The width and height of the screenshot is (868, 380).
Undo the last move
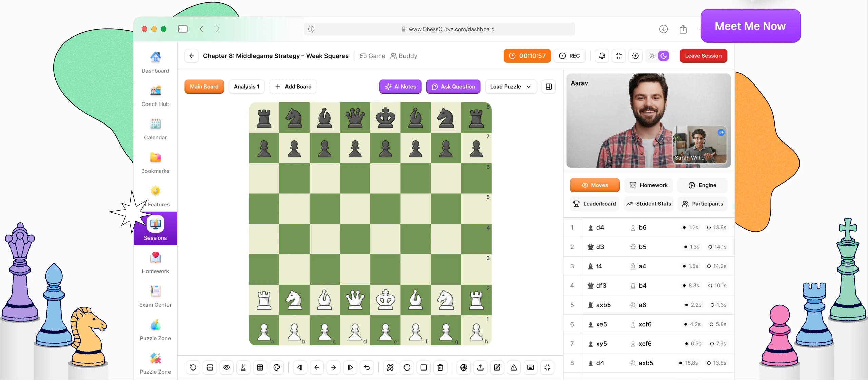coord(367,367)
